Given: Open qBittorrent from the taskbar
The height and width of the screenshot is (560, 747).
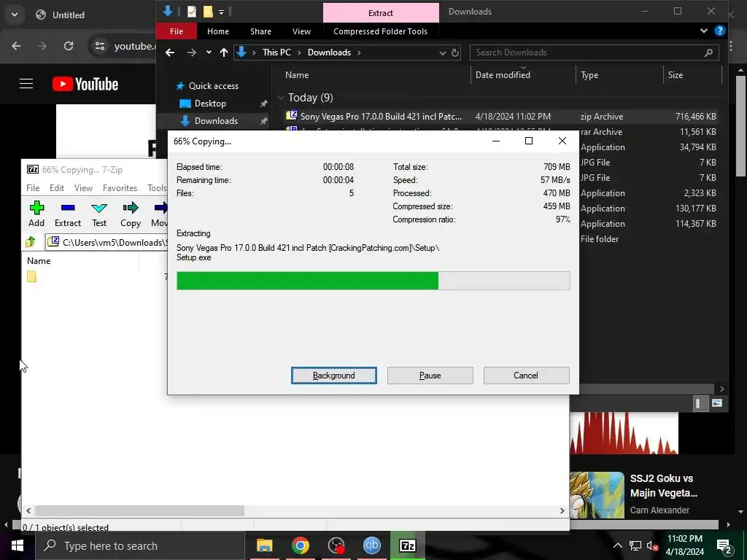Looking at the screenshot, I should pyautogui.click(x=371, y=545).
